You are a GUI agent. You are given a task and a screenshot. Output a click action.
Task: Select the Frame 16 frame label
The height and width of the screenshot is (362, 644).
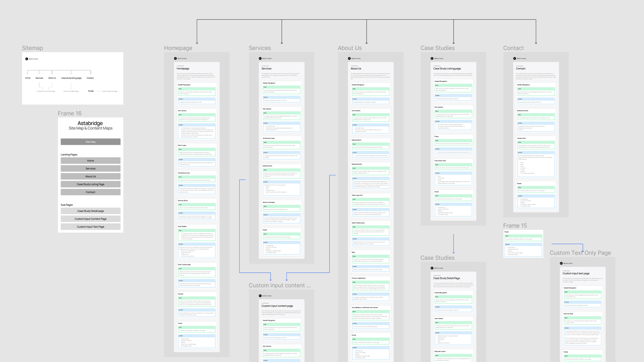(70, 114)
